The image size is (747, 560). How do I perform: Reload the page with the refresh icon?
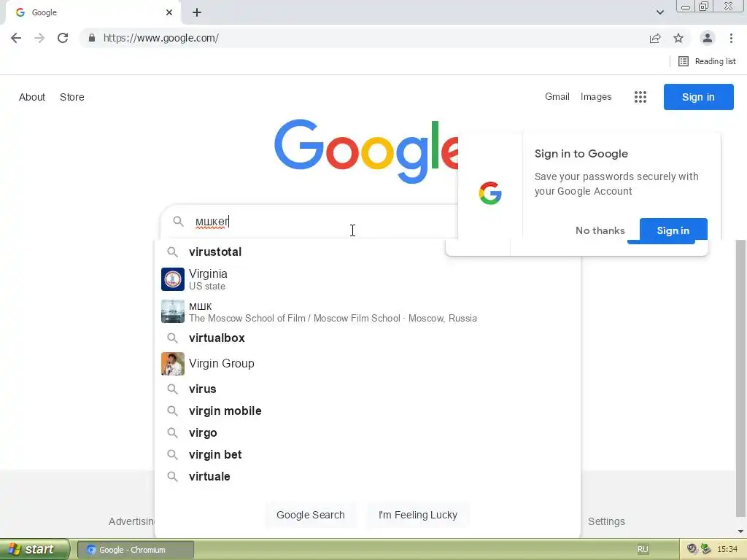coord(63,38)
